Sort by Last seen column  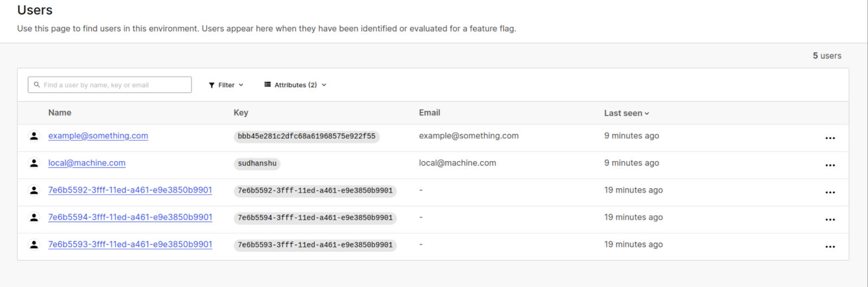click(x=626, y=113)
